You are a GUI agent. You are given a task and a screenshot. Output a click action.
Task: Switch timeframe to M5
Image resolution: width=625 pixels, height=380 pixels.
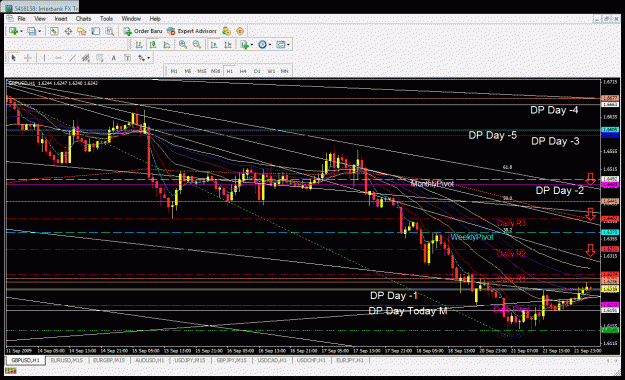coord(188,71)
